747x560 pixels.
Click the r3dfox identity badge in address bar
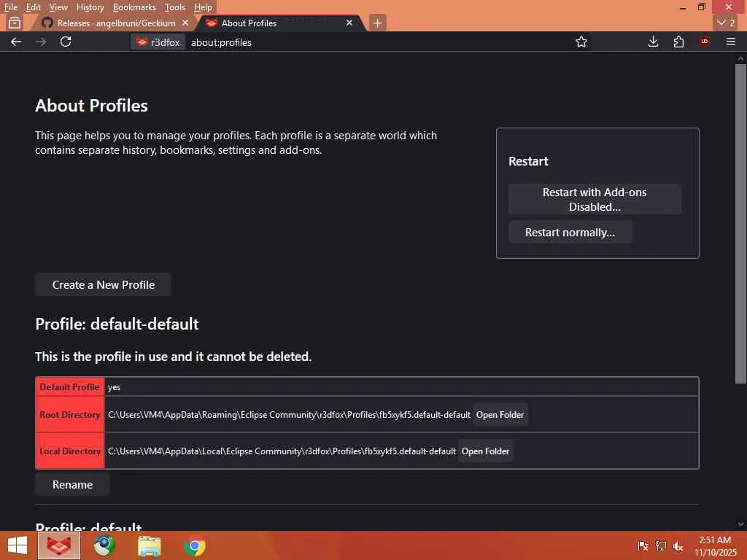pos(158,42)
